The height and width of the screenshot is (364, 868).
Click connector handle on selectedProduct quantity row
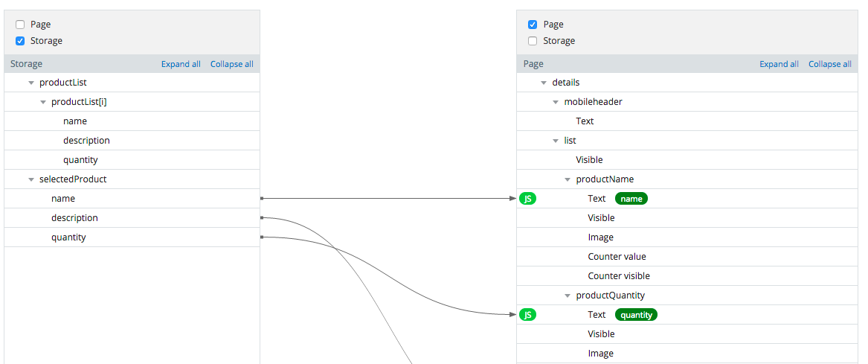click(x=262, y=237)
